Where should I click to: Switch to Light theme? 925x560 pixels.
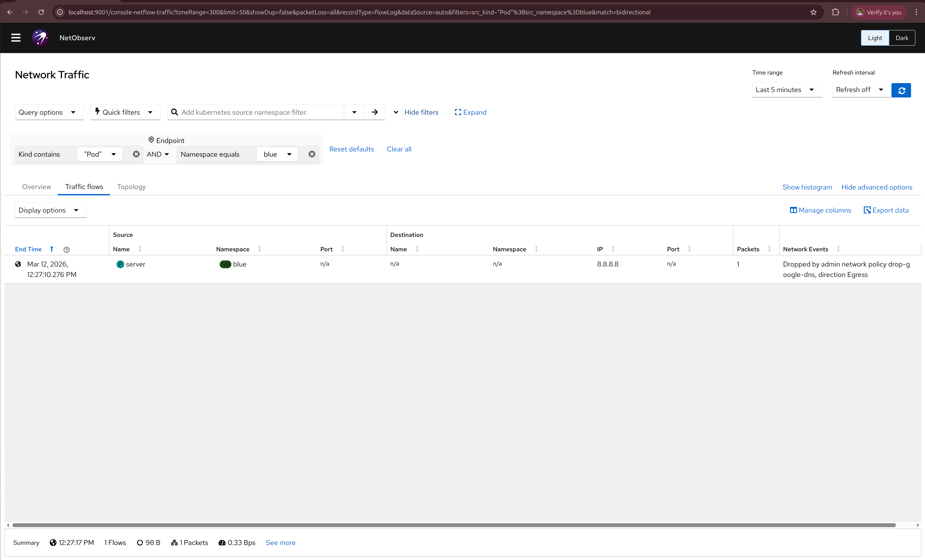875,38
